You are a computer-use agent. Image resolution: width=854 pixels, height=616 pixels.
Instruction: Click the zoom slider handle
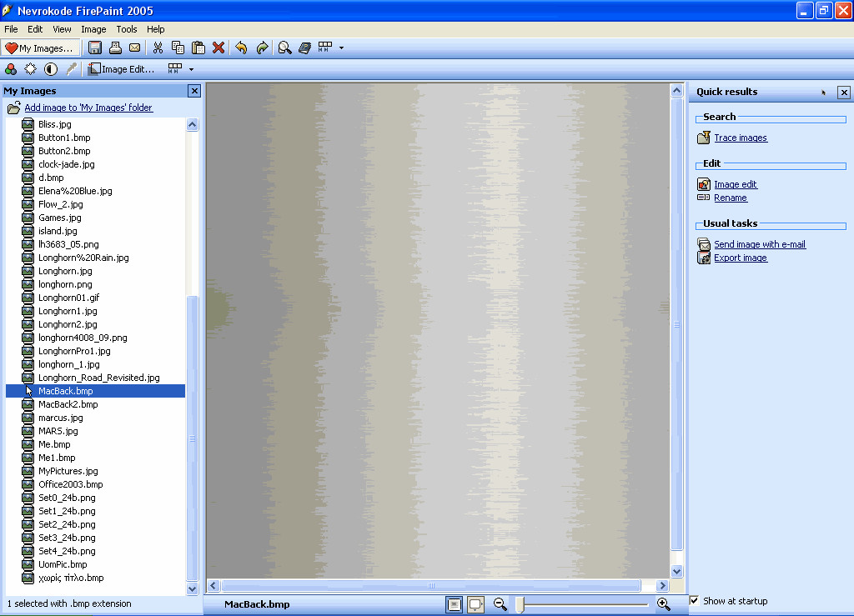pyautogui.click(x=520, y=604)
